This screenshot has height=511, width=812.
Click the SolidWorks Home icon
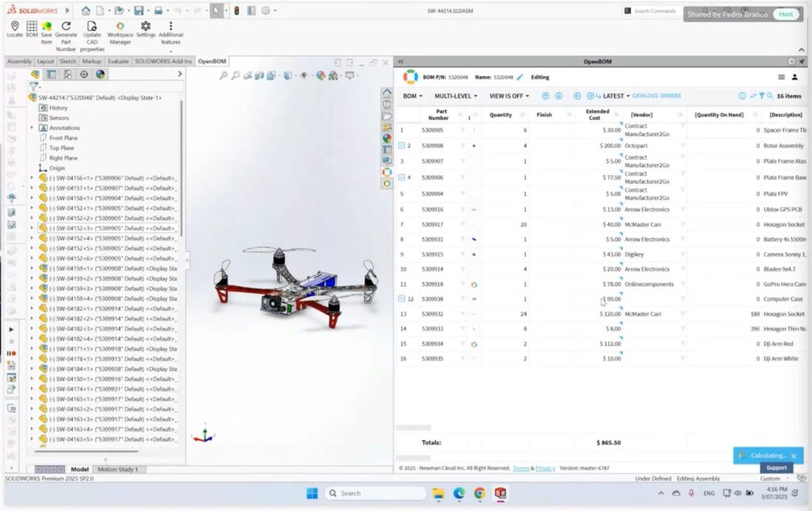(x=86, y=10)
